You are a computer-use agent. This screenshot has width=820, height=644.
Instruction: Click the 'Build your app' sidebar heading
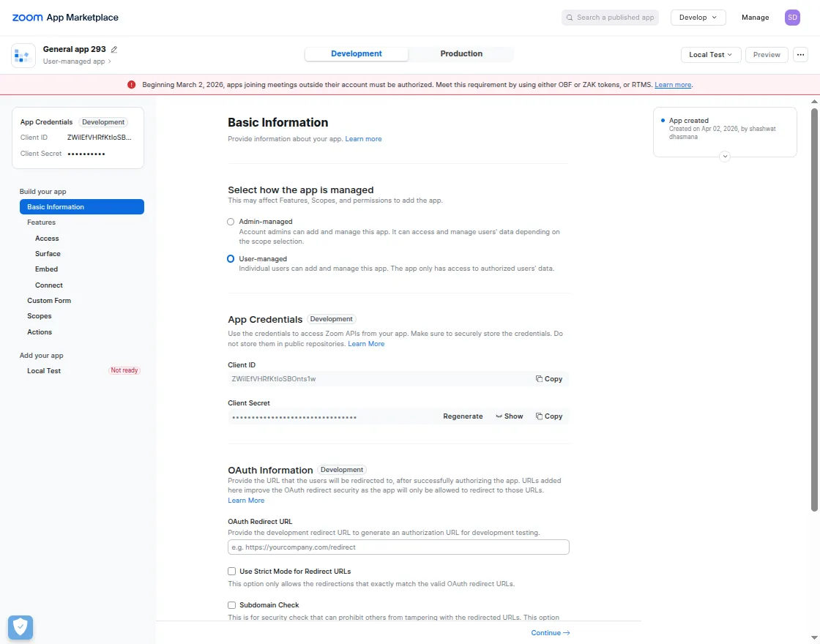click(43, 192)
